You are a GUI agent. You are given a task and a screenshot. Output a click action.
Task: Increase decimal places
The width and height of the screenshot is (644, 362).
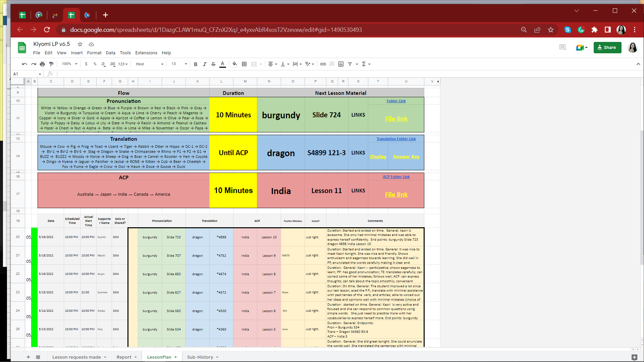tap(112, 64)
